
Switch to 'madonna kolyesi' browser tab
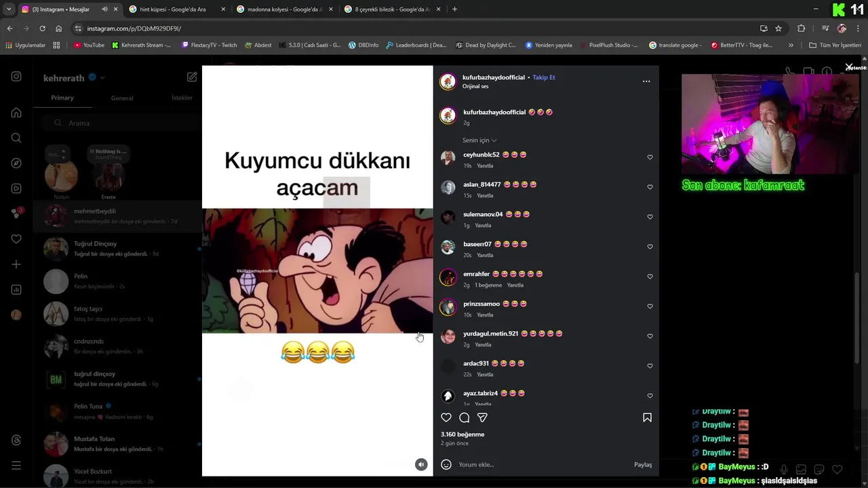[283, 9]
